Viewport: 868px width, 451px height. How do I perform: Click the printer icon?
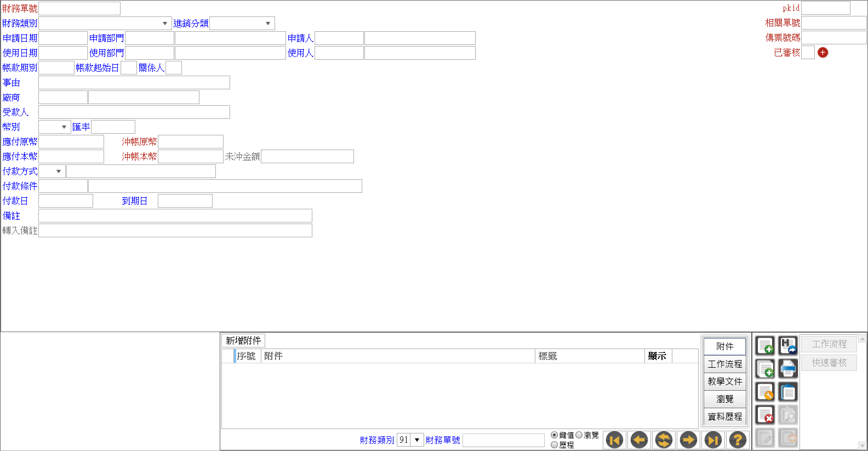(x=788, y=369)
